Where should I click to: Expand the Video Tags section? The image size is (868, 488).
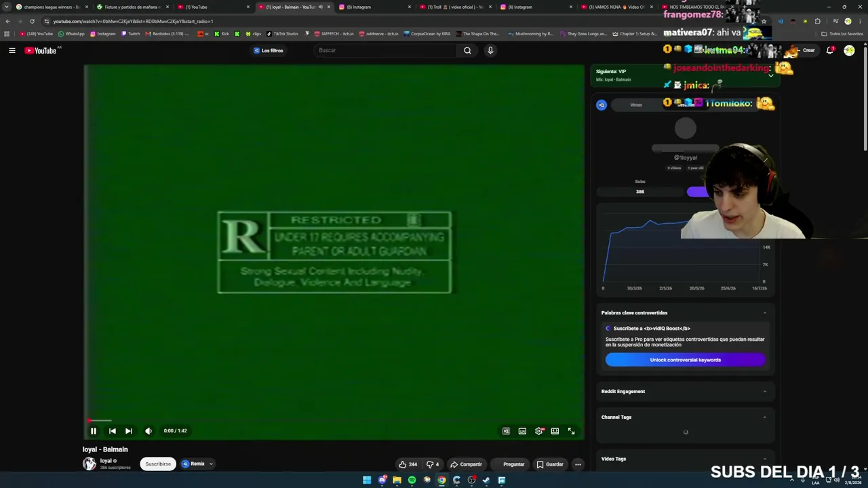(x=765, y=459)
